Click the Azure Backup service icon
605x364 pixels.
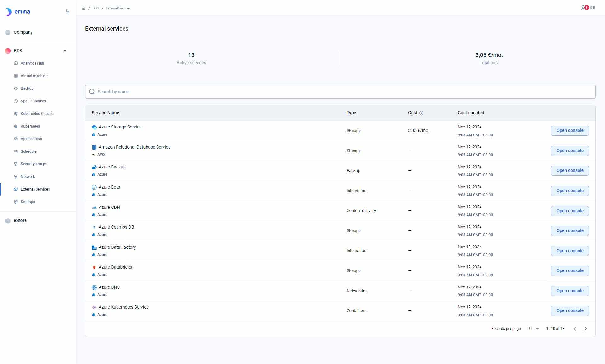point(94,167)
